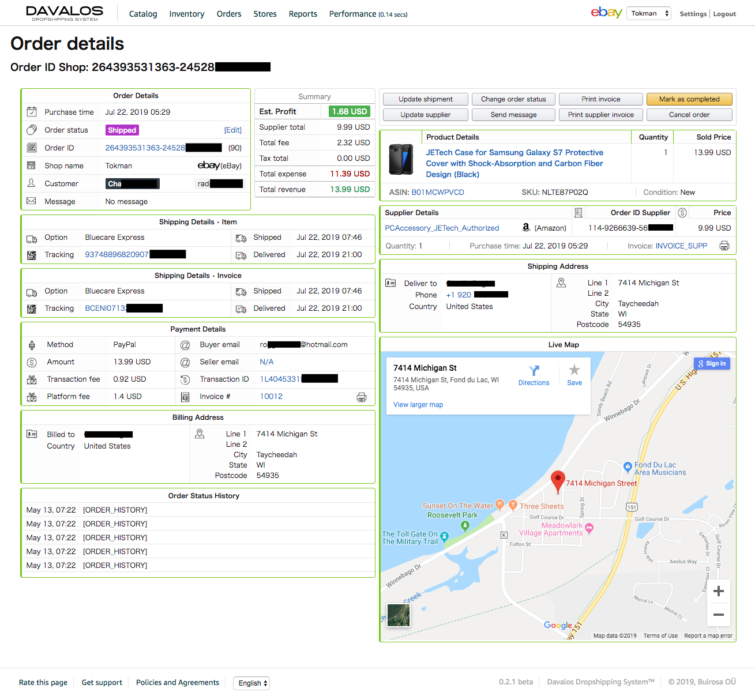Open the ASIN B01MCWPVCD link
This screenshot has width=755, height=700.
tap(438, 193)
